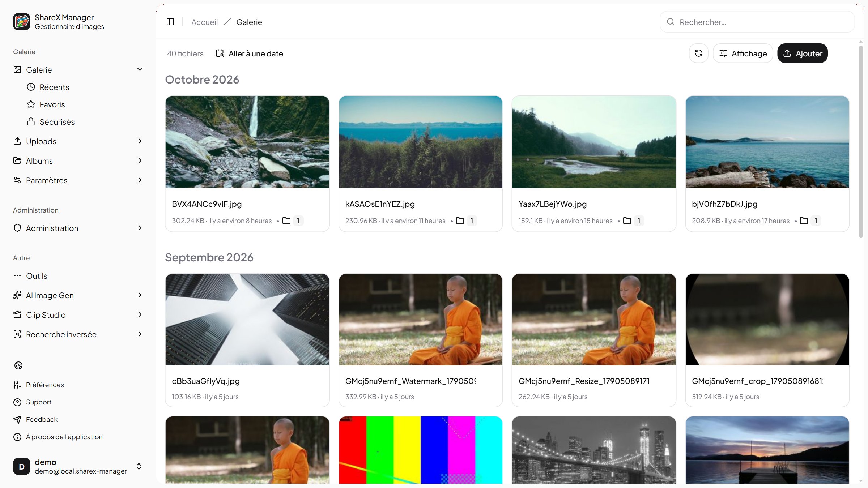The height and width of the screenshot is (488, 868).
Task: Open the kASAOsE1nYEZ.jpg lake forest thumbnail
Action: (421, 142)
